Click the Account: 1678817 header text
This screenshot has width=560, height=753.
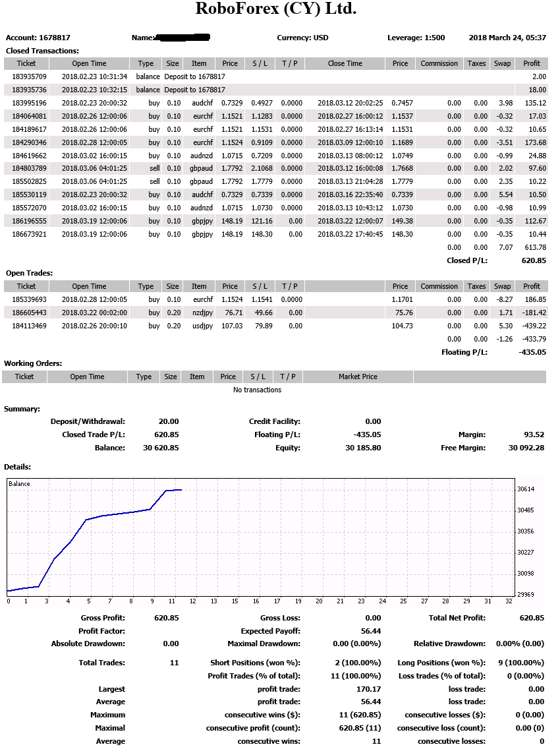[x=38, y=38]
